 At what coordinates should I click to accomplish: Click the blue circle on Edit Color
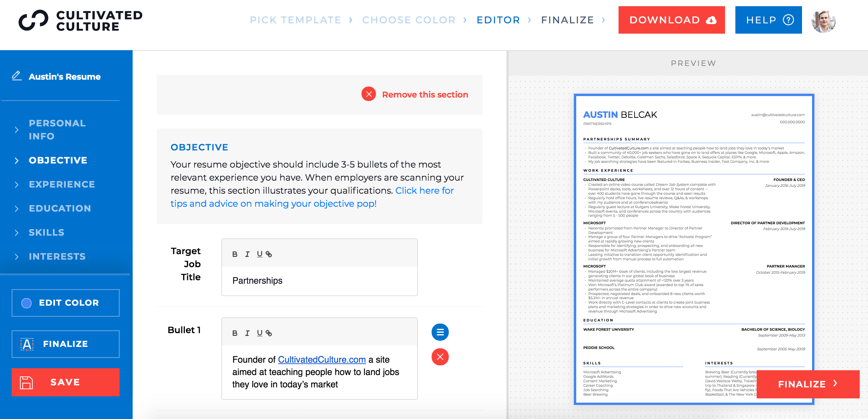click(26, 303)
